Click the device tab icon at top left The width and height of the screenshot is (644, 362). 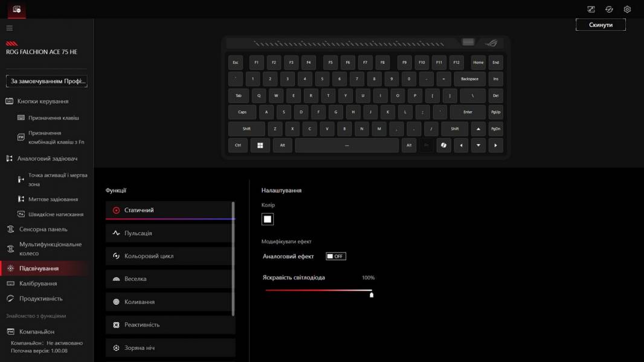[16, 9]
